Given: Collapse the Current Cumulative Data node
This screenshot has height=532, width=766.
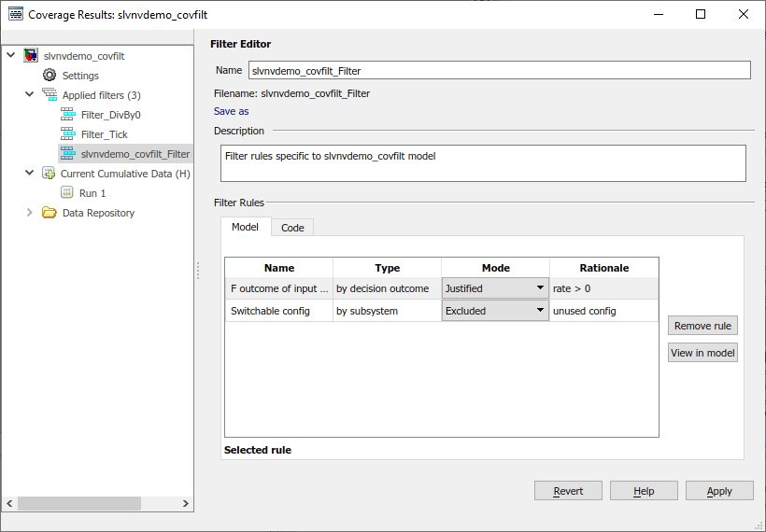Looking at the screenshot, I should [x=29, y=173].
